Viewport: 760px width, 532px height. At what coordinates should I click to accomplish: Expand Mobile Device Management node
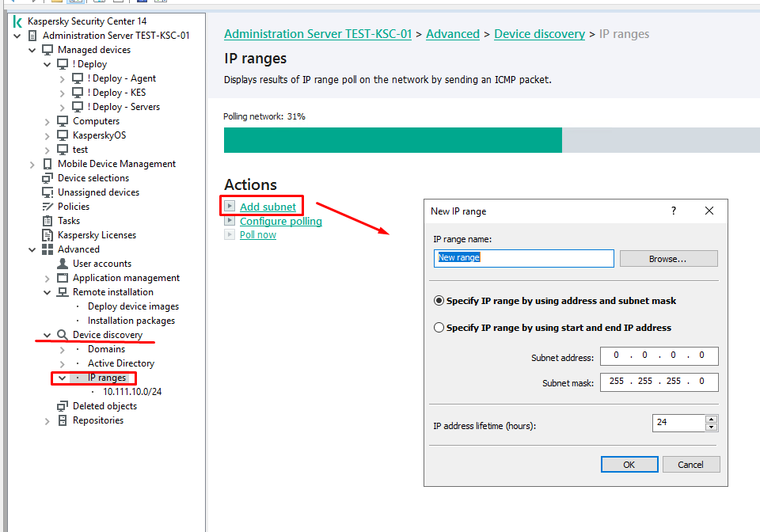tap(32, 165)
